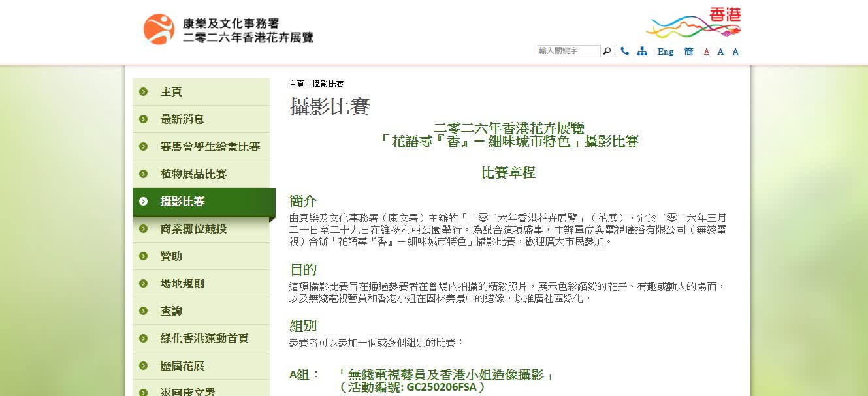Click the orange LCSD logo
Viewport: 868px width, 396px height.
tap(159, 29)
